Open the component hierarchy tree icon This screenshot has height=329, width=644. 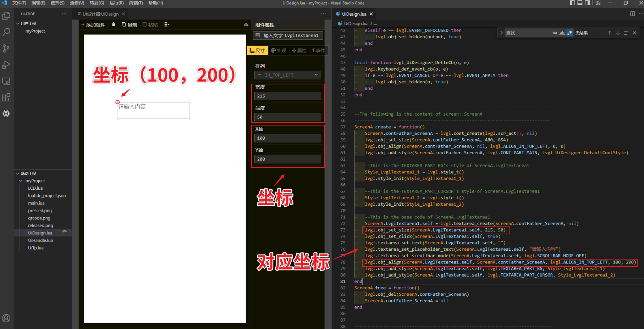pos(246,24)
